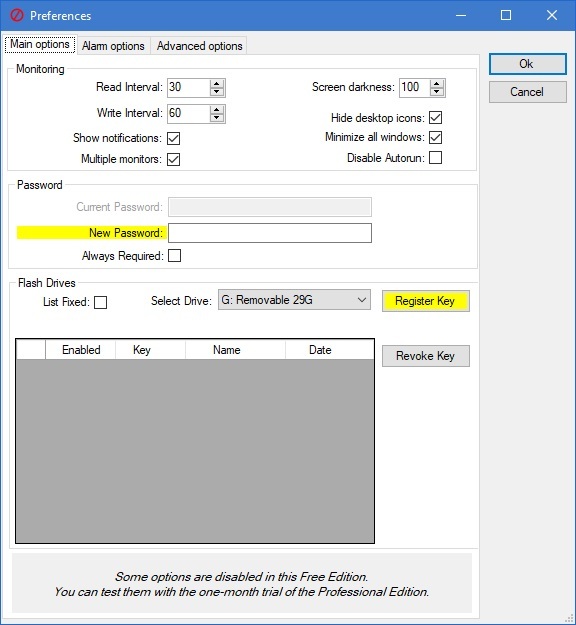Click the red app icon in title bar
The width and height of the screenshot is (576, 625).
(16, 16)
